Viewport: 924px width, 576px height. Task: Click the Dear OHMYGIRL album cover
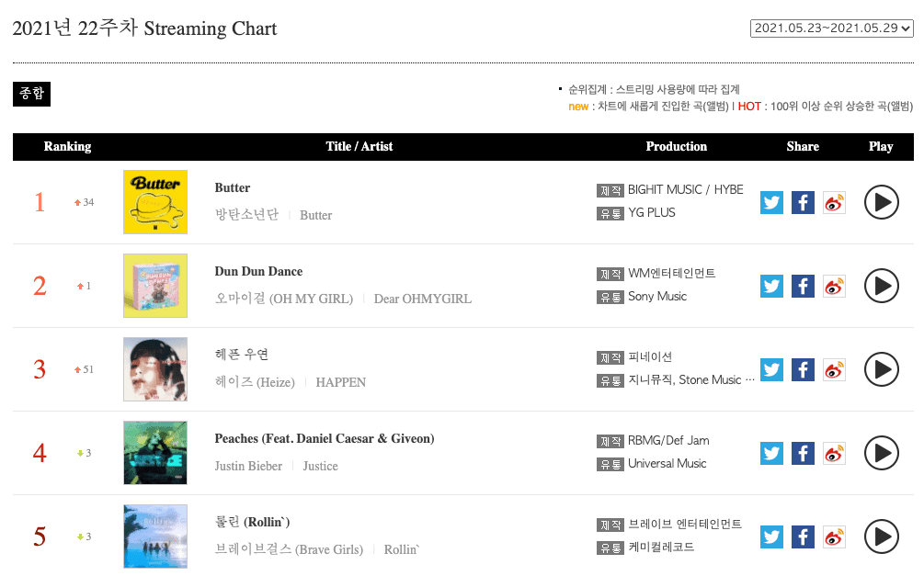point(155,286)
